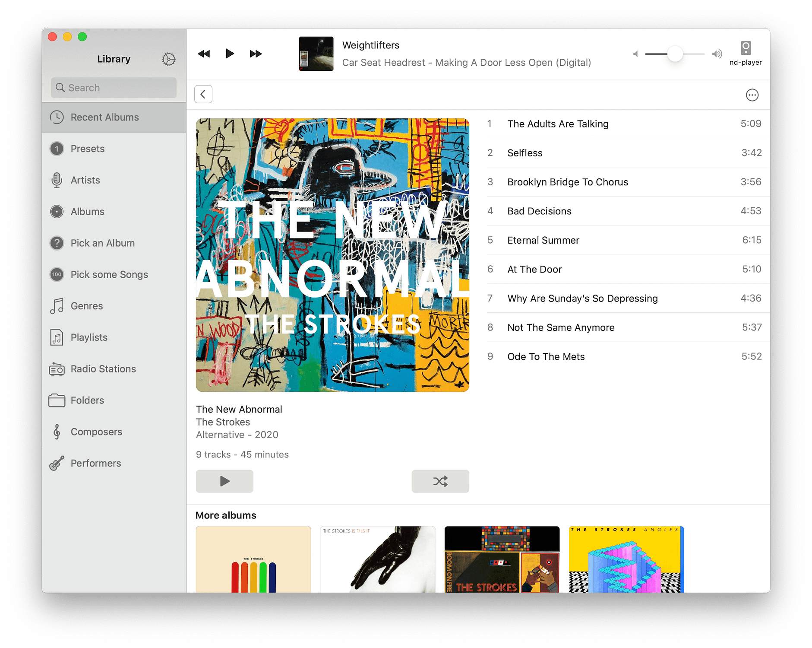Play The New Abnormal album
This screenshot has width=812, height=648.
(224, 481)
